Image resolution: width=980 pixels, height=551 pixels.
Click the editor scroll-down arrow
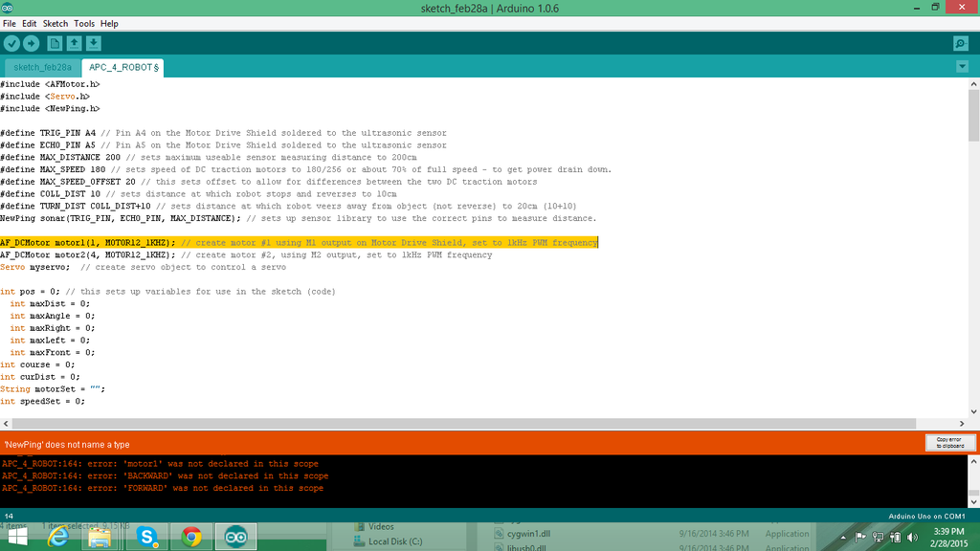973,411
